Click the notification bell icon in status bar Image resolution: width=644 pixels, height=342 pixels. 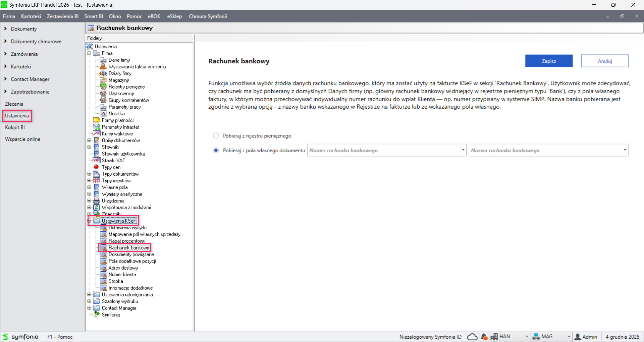(x=484, y=337)
